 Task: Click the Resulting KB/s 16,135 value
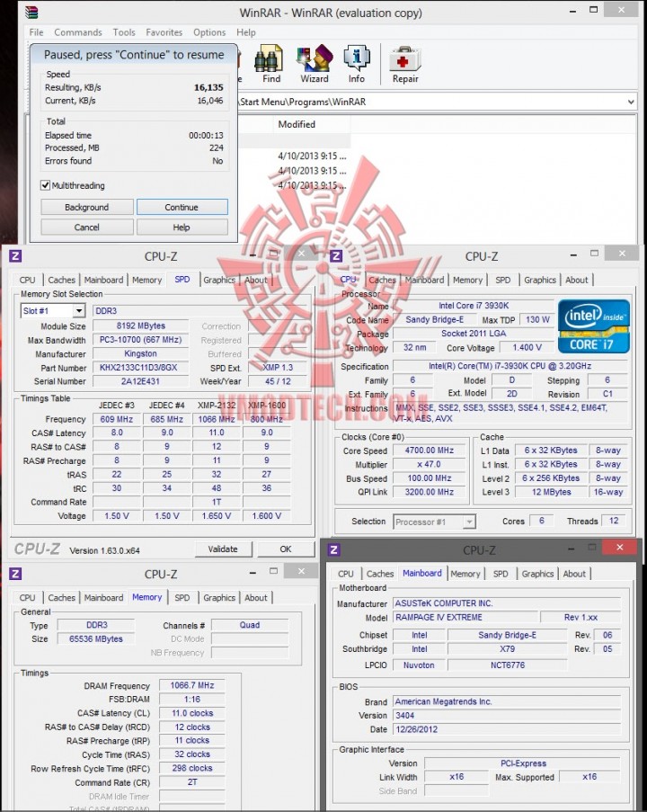coord(208,87)
